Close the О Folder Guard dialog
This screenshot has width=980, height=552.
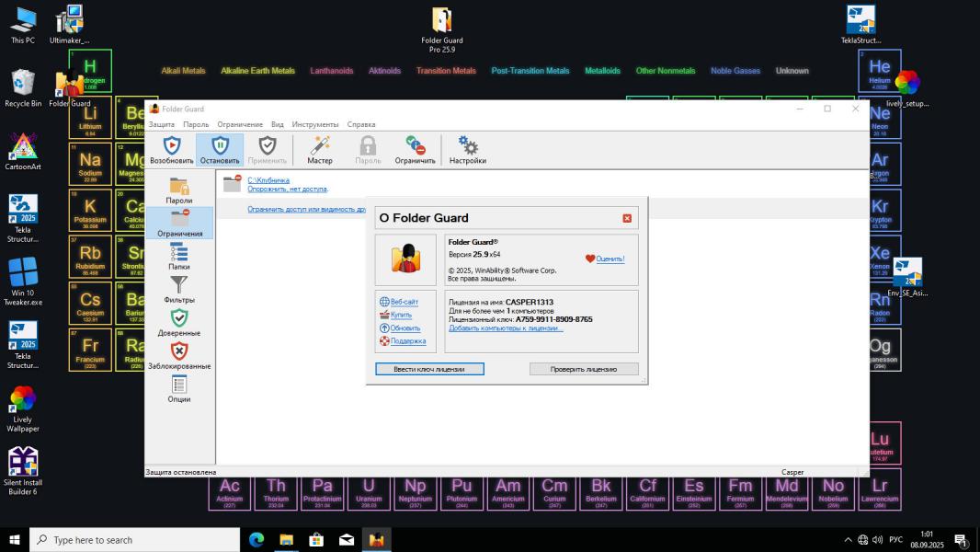coord(627,218)
